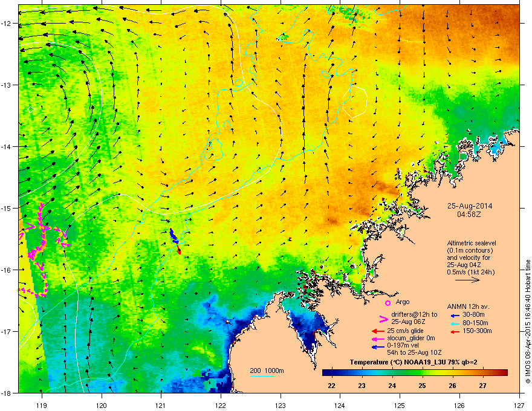532x411 pixels.
Task: Click the dark blue end of temperature colorbar
Action: [x=326, y=373]
